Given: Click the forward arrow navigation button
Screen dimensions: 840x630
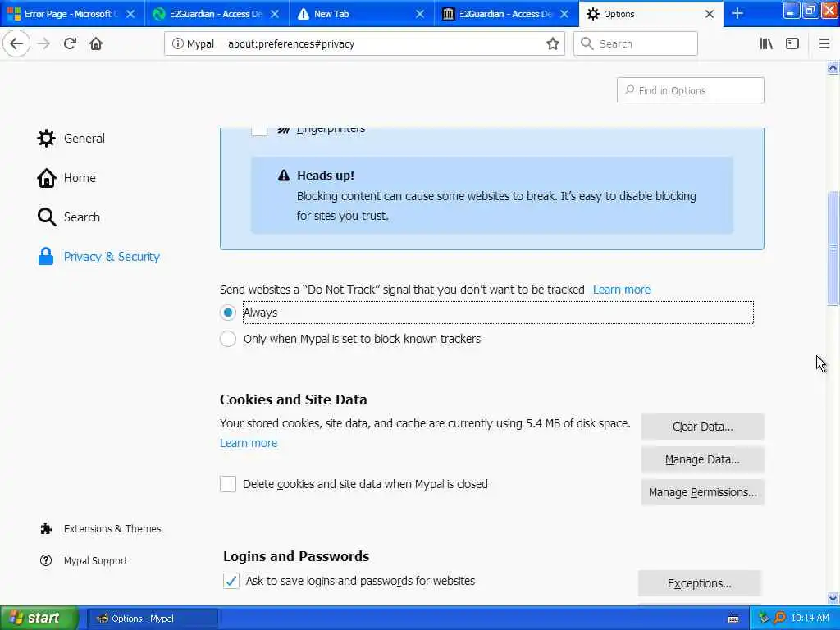Looking at the screenshot, I should 44,44.
